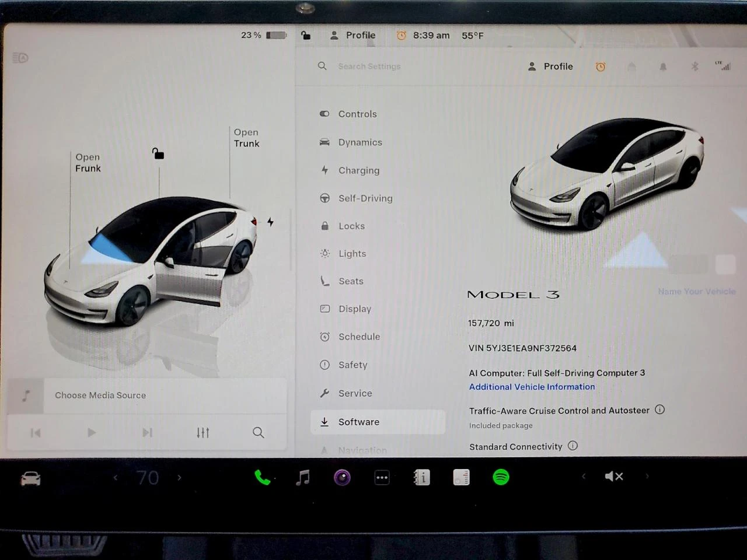Tap the battery indicator at 23%

264,35
